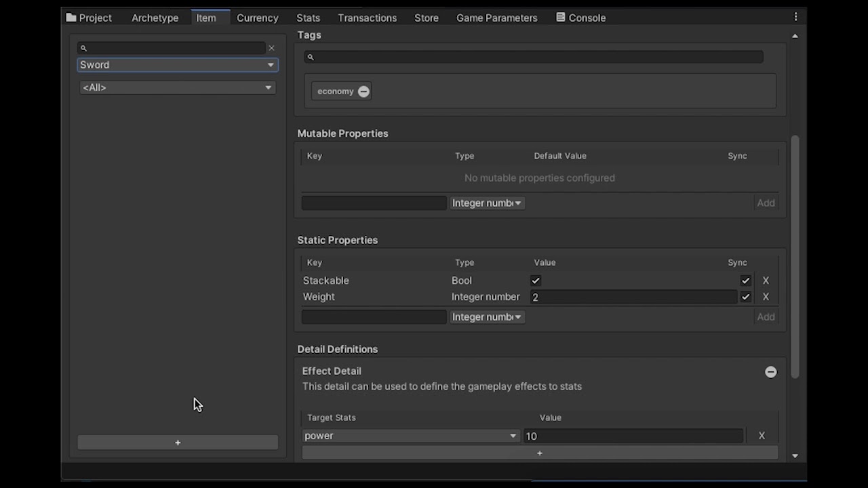Open the power target stats dropdown
The width and height of the screenshot is (868, 488).
(x=410, y=436)
